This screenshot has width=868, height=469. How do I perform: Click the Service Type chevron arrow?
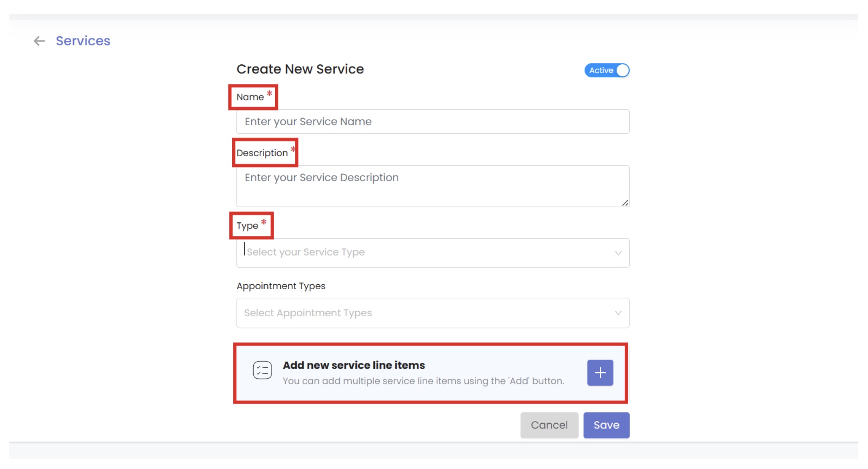point(618,253)
